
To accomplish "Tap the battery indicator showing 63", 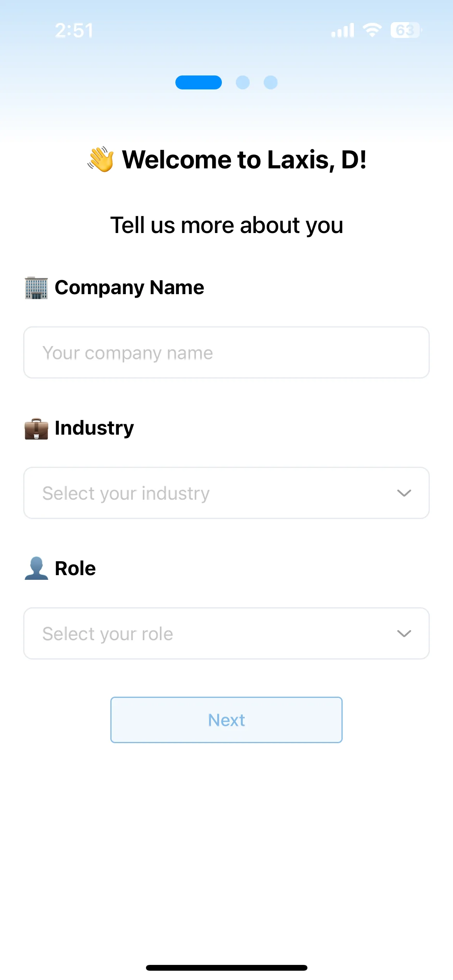I will click(x=406, y=30).
